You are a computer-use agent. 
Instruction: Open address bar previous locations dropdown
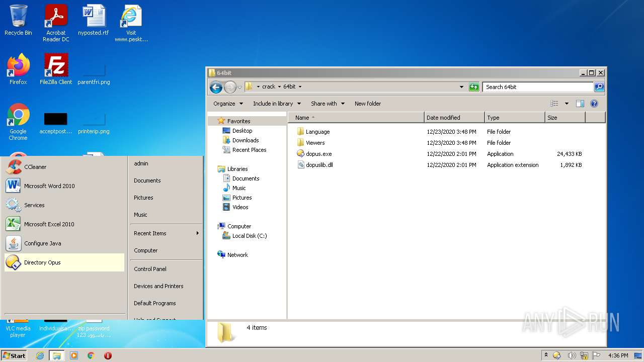coord(461,87)
